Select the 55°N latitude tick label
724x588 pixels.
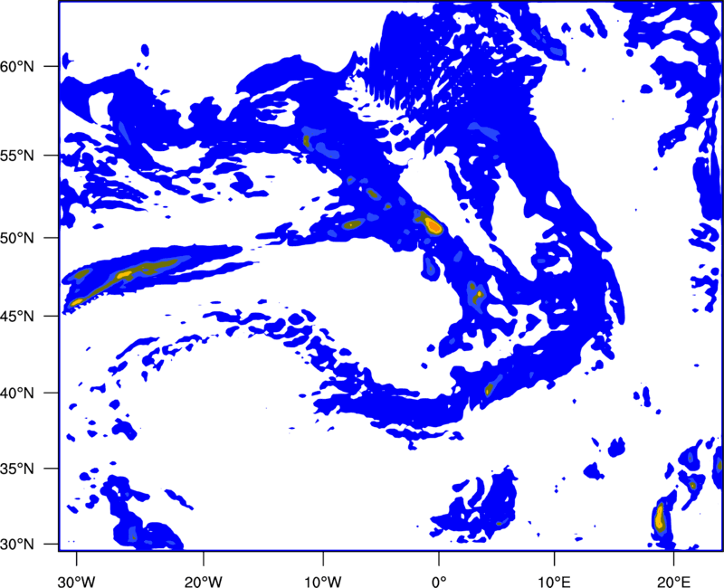(x=17, y=156)
